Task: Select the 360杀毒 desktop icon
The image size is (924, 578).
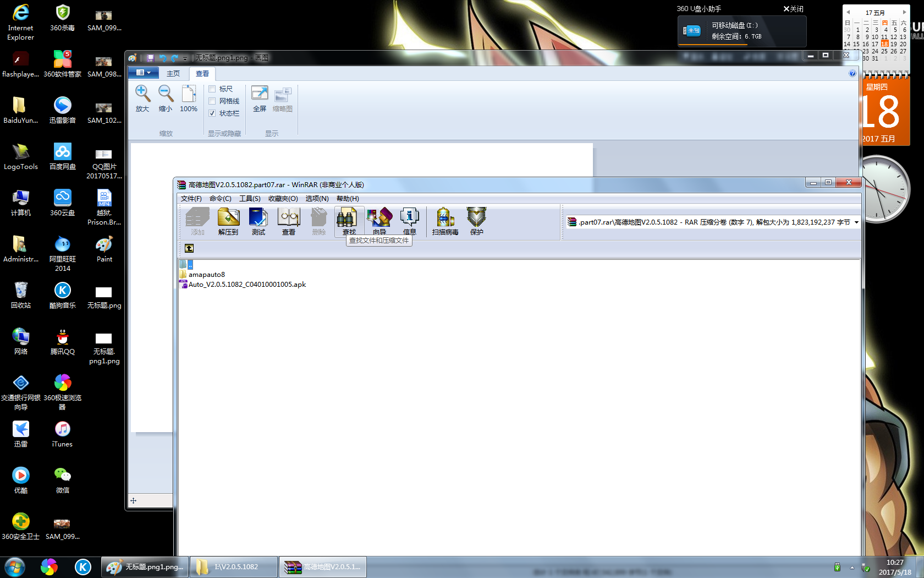Action: (x=63, y=18)
